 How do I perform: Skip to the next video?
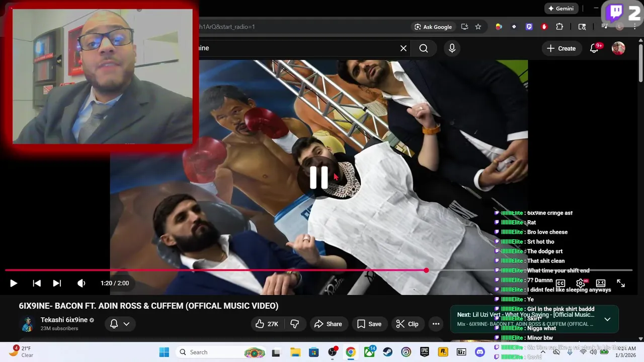57,283
